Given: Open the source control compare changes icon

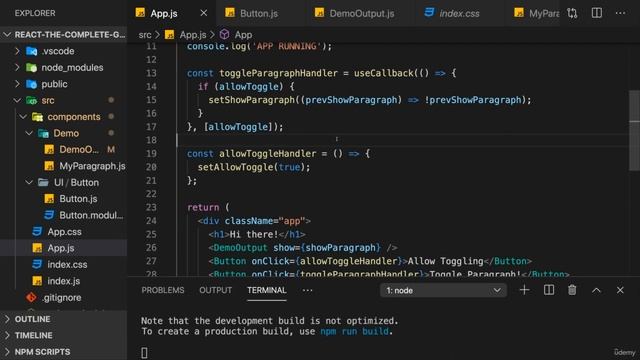Looking at the screenshot, I should (572, 13).
